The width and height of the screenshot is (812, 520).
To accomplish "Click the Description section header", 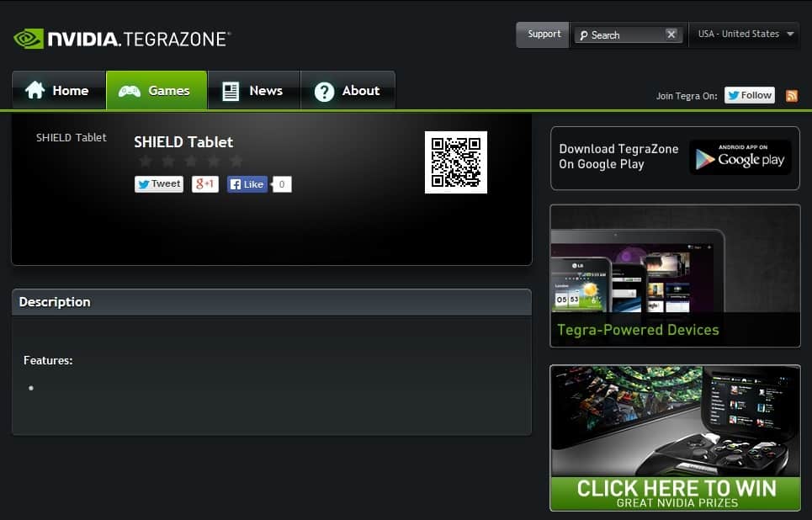I will click(272, 302).
